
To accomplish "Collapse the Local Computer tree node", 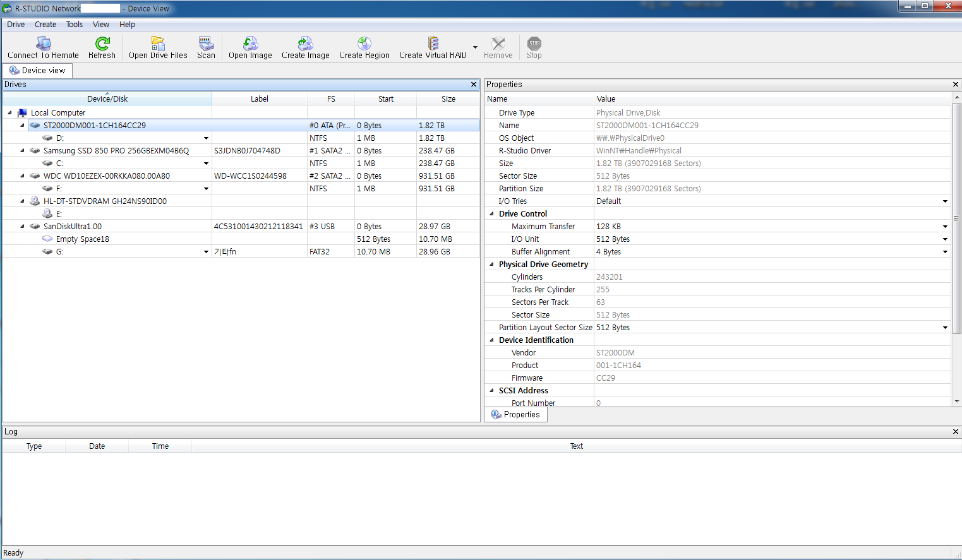I will click(9, 113).
